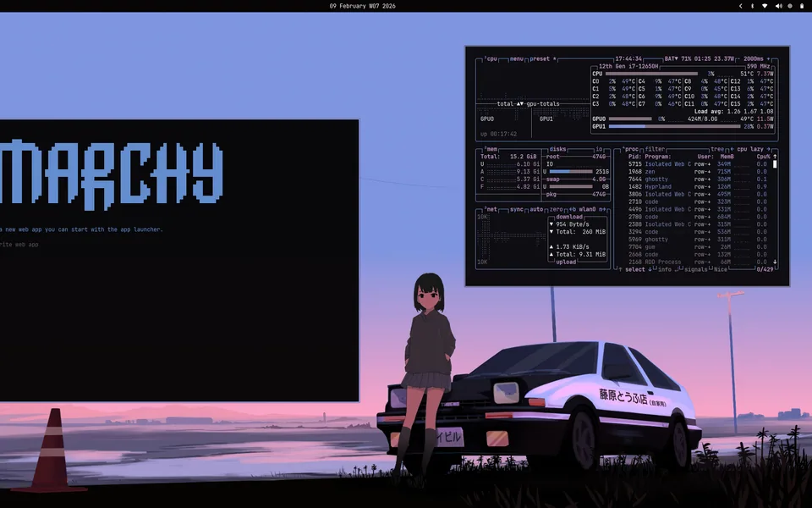The width and height of the screenshot is (812, 508).
Task: Cycle btop 'preset' in cpu header
Action: pyautogui.click(x=543, y=59)
